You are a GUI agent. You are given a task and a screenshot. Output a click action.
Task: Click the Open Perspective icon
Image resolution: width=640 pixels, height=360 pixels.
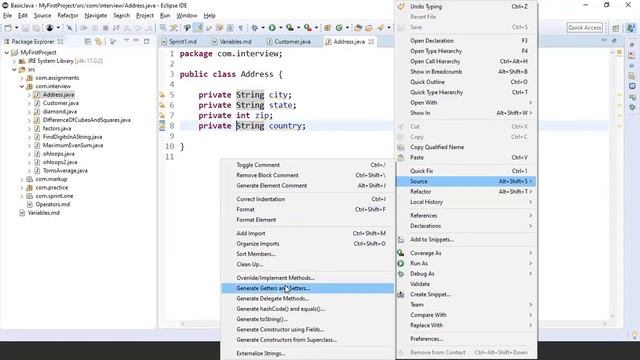click(x=616, y=28)
